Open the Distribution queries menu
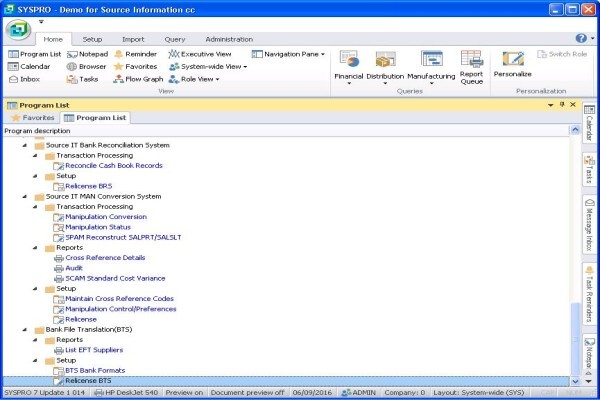The image size is (600, 400). point(385,67)
